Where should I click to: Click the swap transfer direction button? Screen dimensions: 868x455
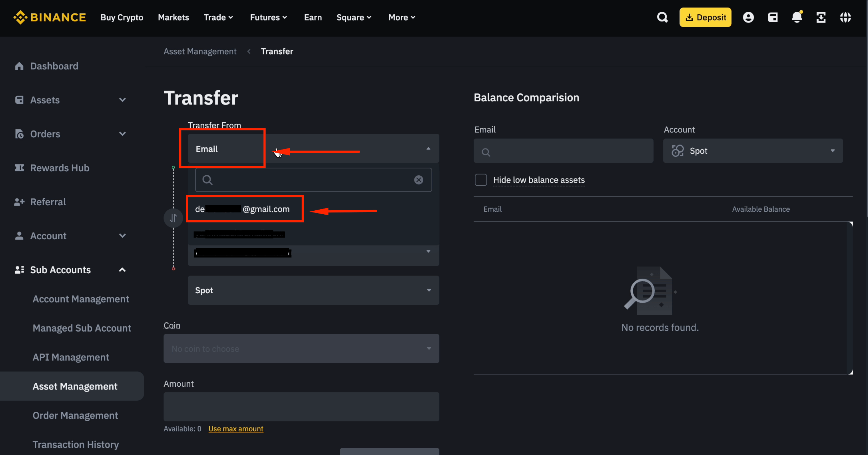pos(173,218)
